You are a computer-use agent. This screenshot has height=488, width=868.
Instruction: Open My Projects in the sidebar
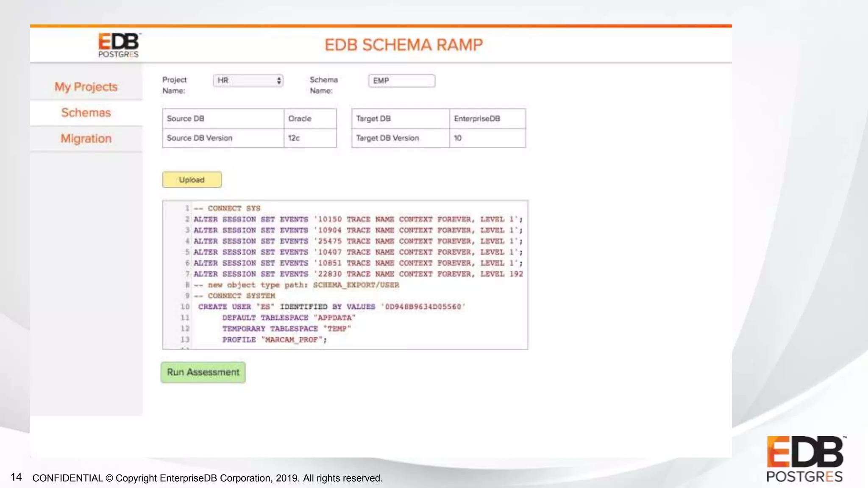[x=86, y=87]
